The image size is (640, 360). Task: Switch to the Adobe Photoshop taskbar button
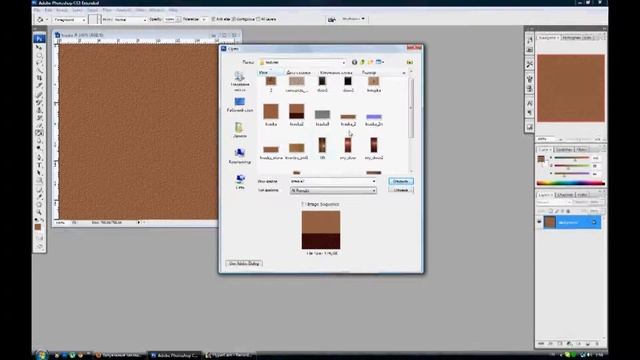coord(175,355)
